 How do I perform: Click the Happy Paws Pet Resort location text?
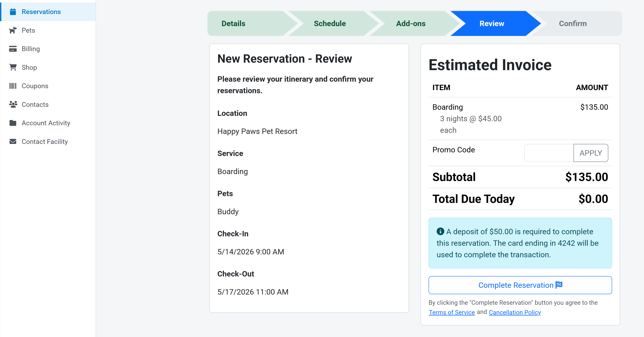pyautogui.click(x=257, y=131)
